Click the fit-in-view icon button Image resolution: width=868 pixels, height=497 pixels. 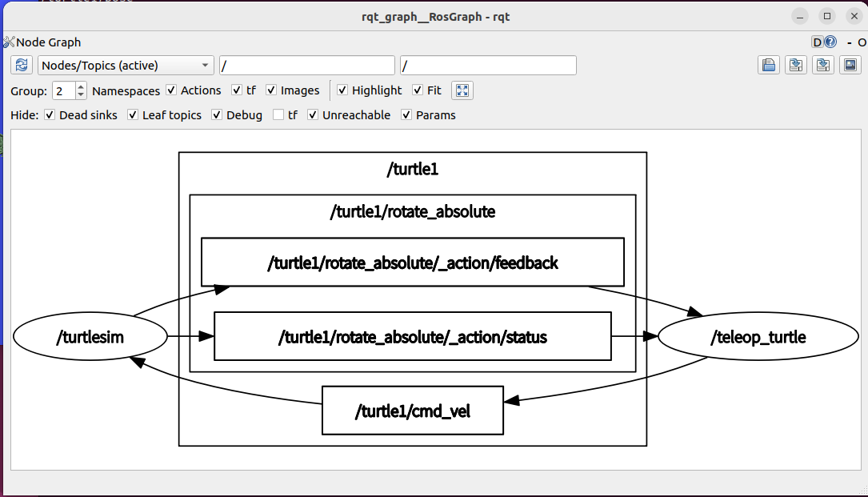(x=462, y=90)
